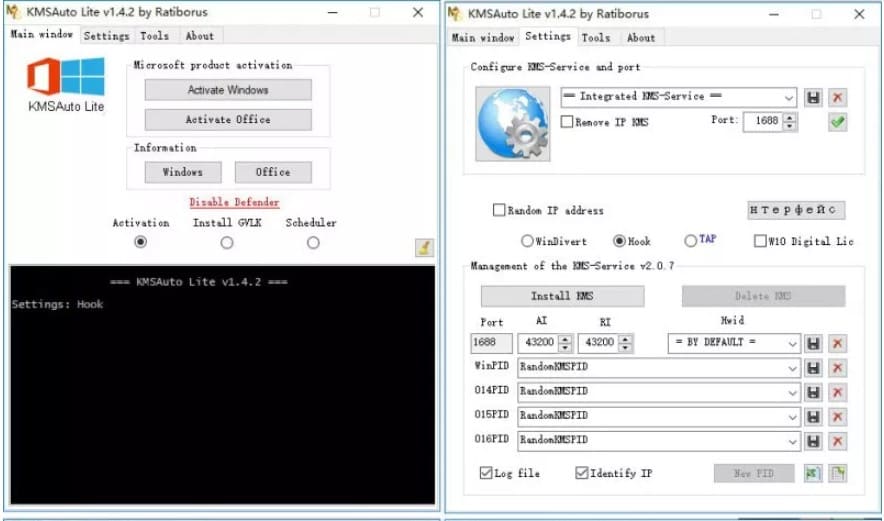Click the Office information button

[x=273, y=172]
